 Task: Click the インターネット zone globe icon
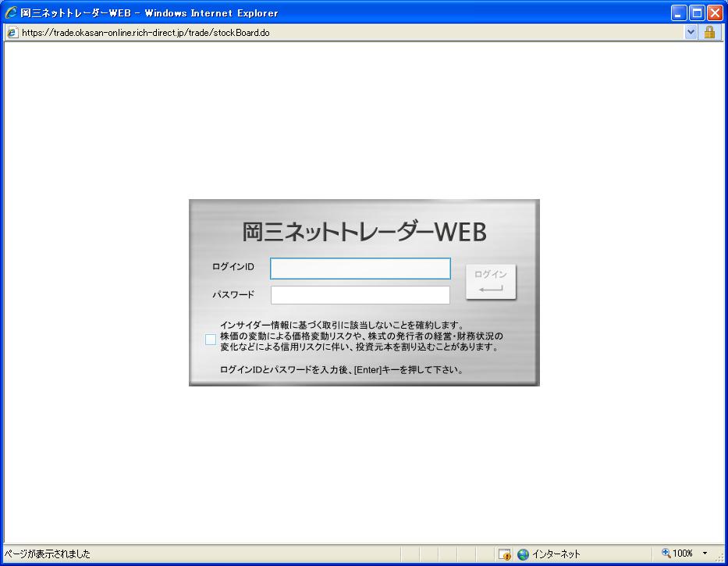[x=523, y=554]
